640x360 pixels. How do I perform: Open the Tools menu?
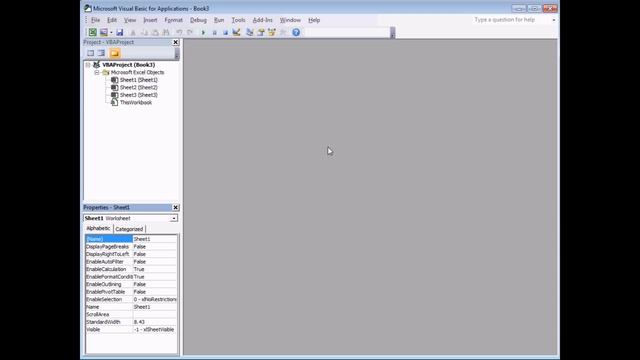tap(238, 20)
